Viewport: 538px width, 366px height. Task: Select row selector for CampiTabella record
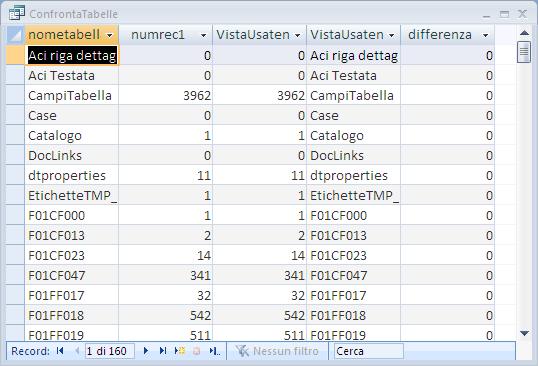coord(15,95)
